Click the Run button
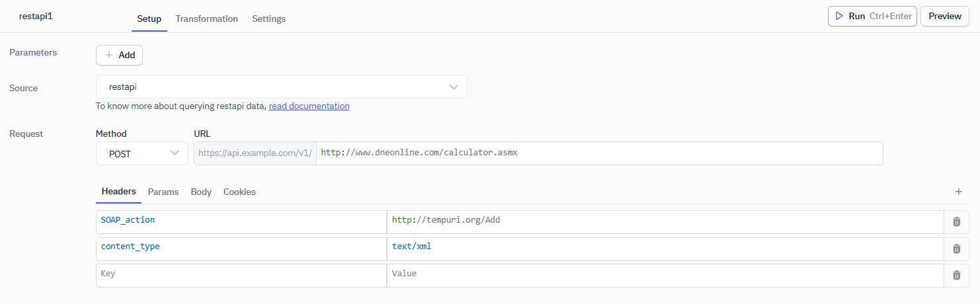The height and width of the screenshot is (304, 980). [x=872, y=16]
